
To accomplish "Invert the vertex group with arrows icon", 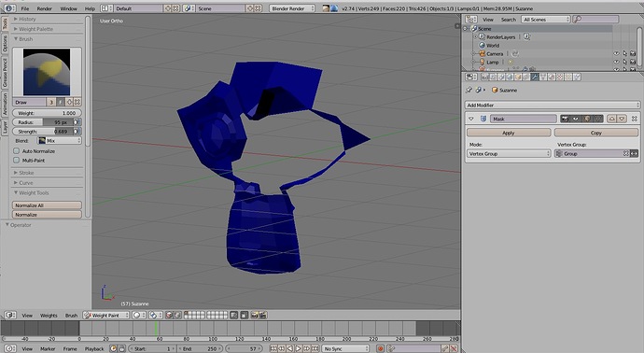I will tap(635, 153).
